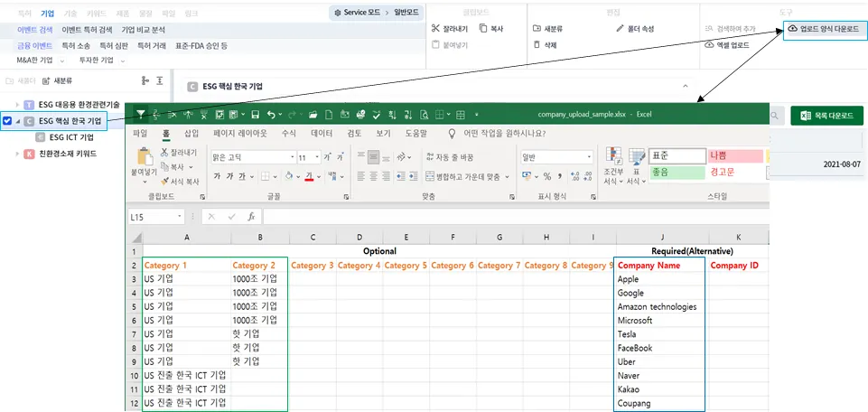Click the search magnifier next to 목록 다운로드
The image size is (868, 412).
pyautogui.click(x=775, y=116)
